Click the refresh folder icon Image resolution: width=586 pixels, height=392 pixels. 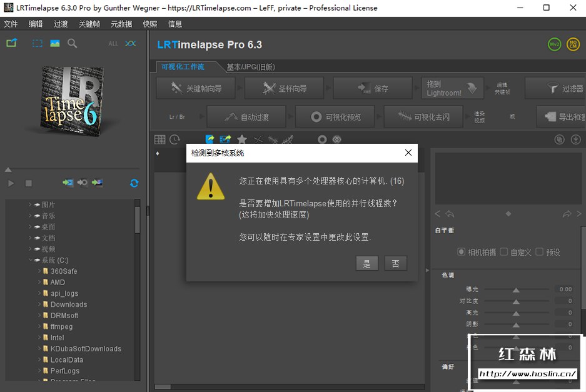click(x=134, y=183)
